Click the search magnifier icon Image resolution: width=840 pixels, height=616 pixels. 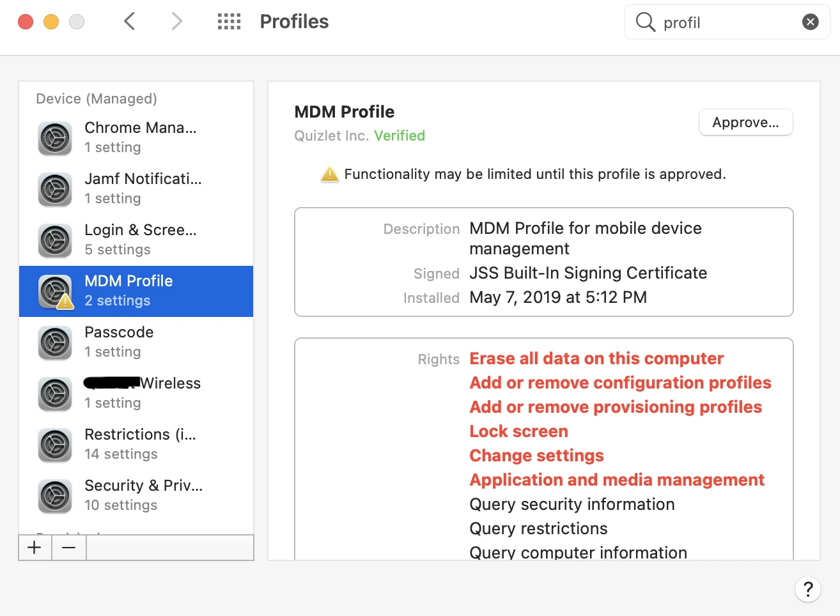[645, 22]
